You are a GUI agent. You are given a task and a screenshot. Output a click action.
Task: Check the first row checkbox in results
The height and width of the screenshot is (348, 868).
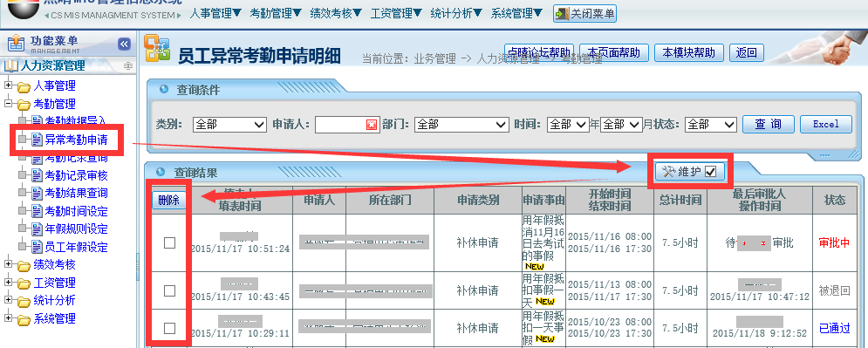tap(170, 242)
